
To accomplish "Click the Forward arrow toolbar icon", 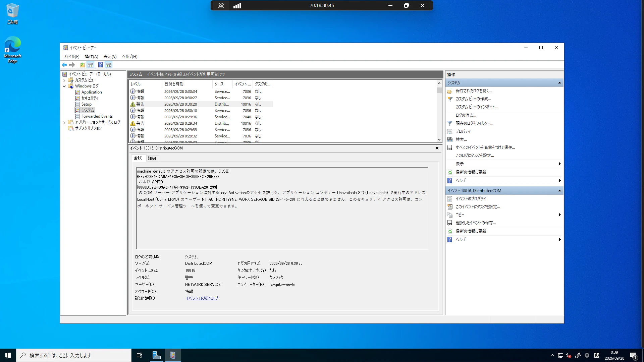I will click(x=72, y=65).
